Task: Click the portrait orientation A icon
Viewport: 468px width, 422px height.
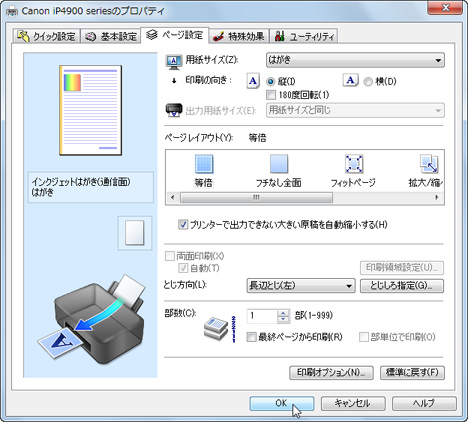Action: pyautogui.click(x=253, y=81)
